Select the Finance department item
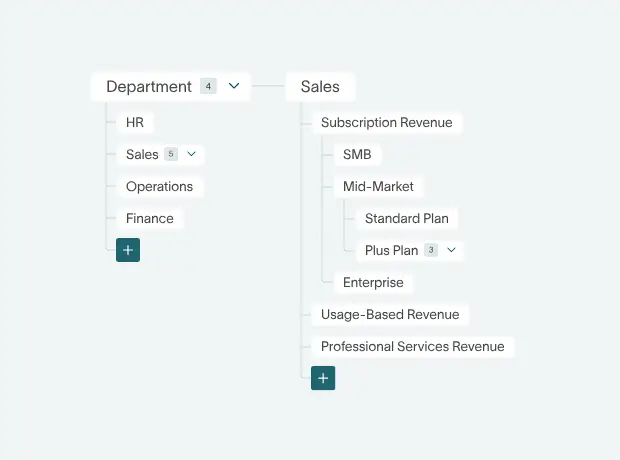This screenshot has width=620, height=460. coord(150,218)
